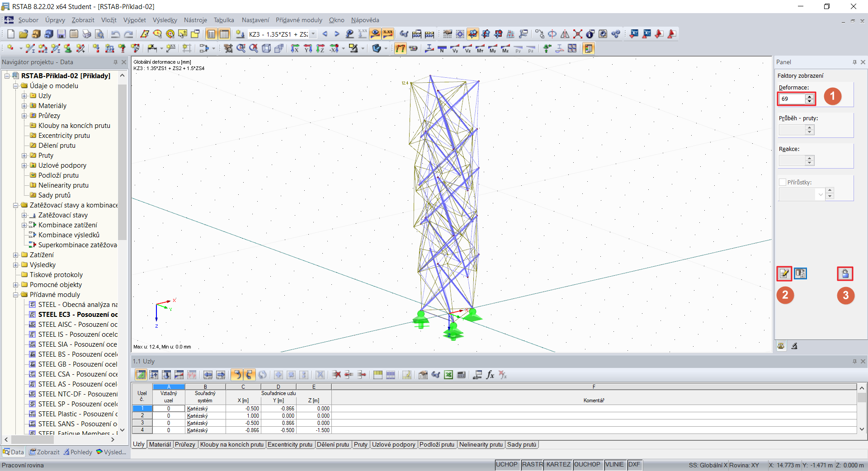The width and height of the screenshot is (868, 471).
Task: Click the print icon in the toolbar
Action: coord(87,34)
